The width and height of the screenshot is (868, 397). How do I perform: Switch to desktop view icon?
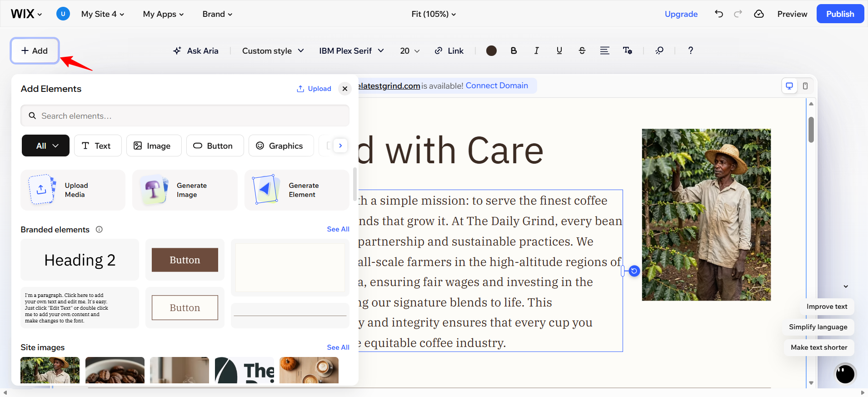coord(789,86)
